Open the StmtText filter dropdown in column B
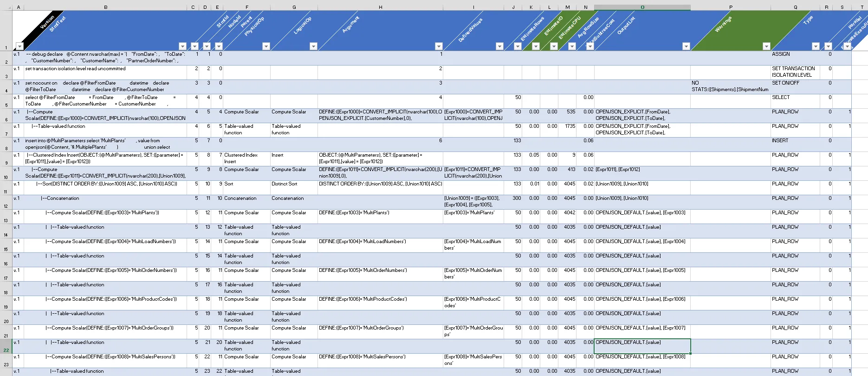 tap(183, 46)
